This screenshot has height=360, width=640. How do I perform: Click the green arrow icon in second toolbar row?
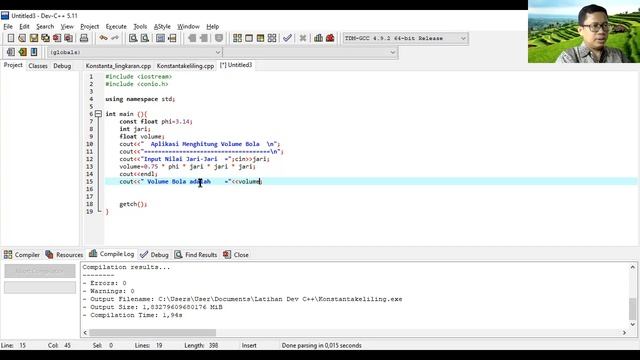click(x=22, y=52)
